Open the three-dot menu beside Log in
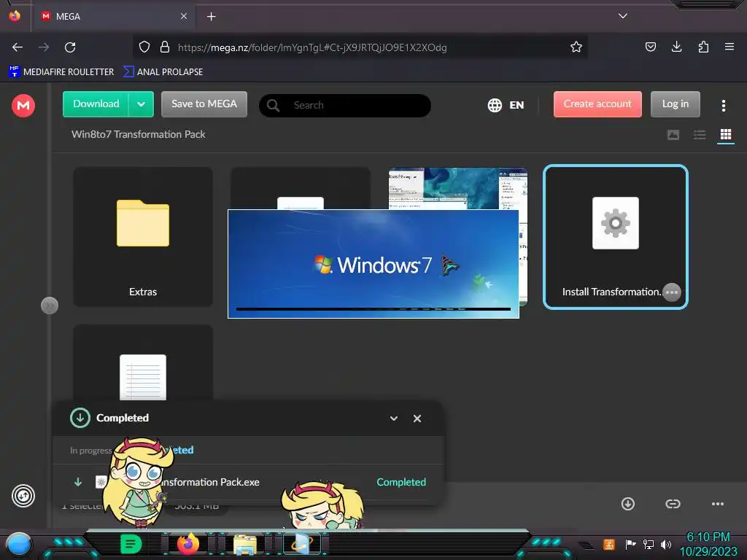Screen dimensions: 747x560 [723, 105]
